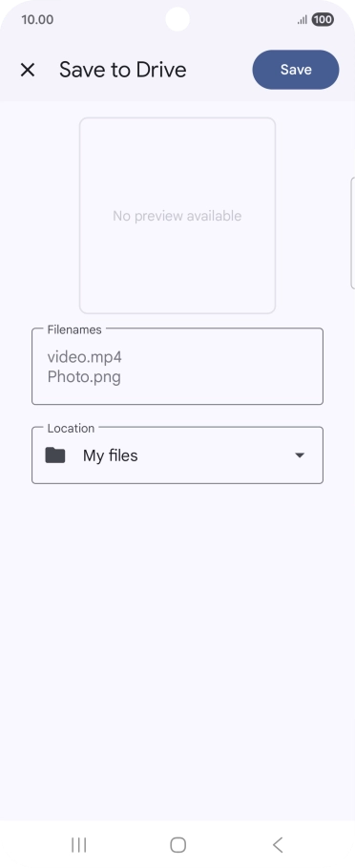
Task: Select the My files location text
Action: pos(111,455)
